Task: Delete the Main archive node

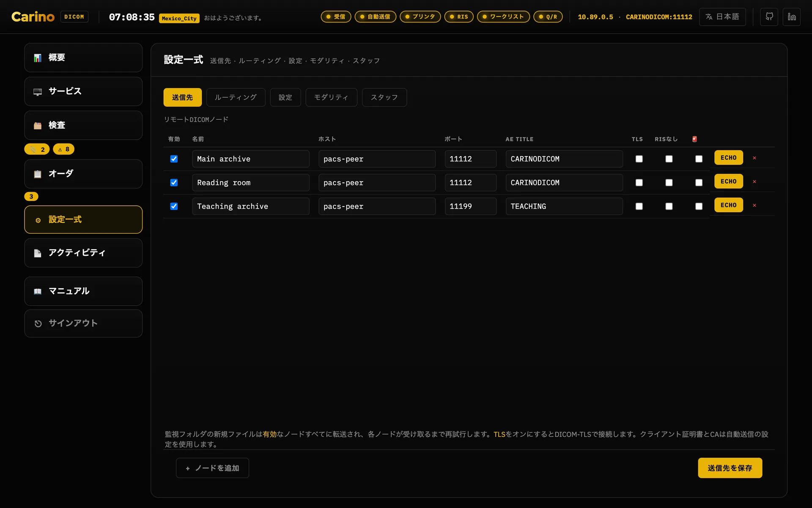Action: click(754, 158)
